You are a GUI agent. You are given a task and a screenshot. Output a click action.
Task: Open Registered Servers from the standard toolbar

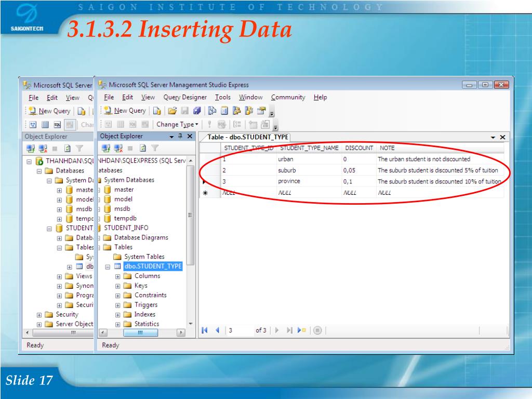[212, 111]
